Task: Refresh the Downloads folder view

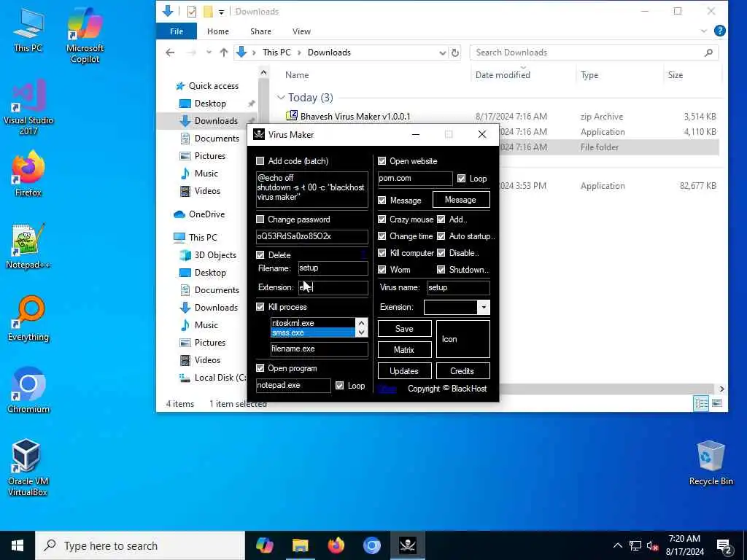Action: (x=455, y=52)
